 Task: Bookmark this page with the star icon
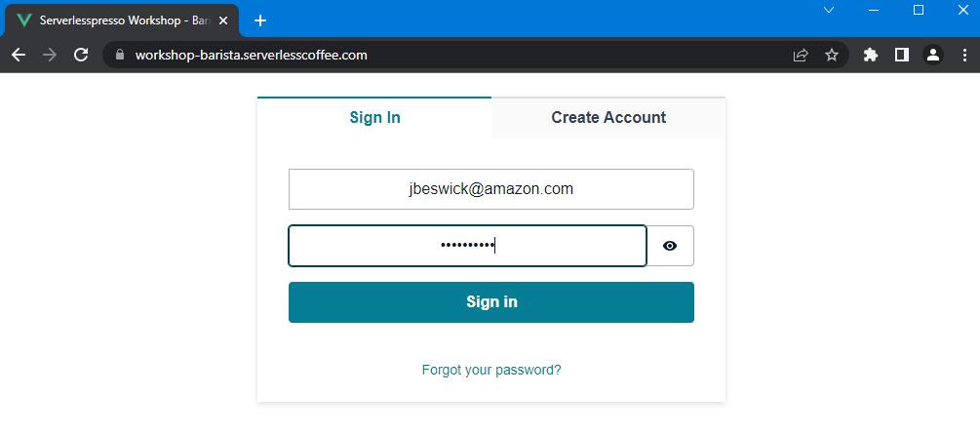pos(831,55)
